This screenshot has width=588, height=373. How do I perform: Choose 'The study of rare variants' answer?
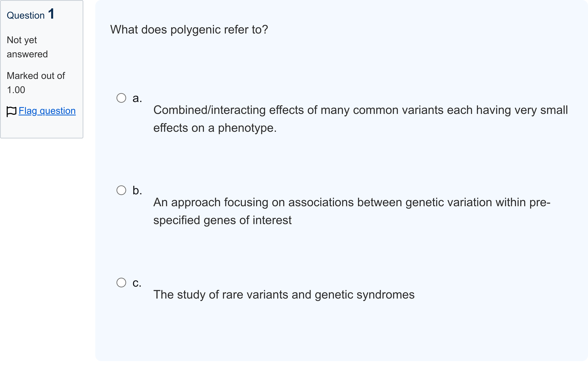(x=284, y=295)
